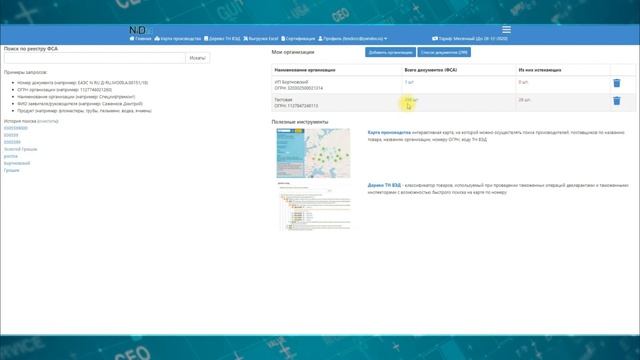Click Дерево ТН ВЭД link in useful tools
640x360 pixels.
point(384,185)
